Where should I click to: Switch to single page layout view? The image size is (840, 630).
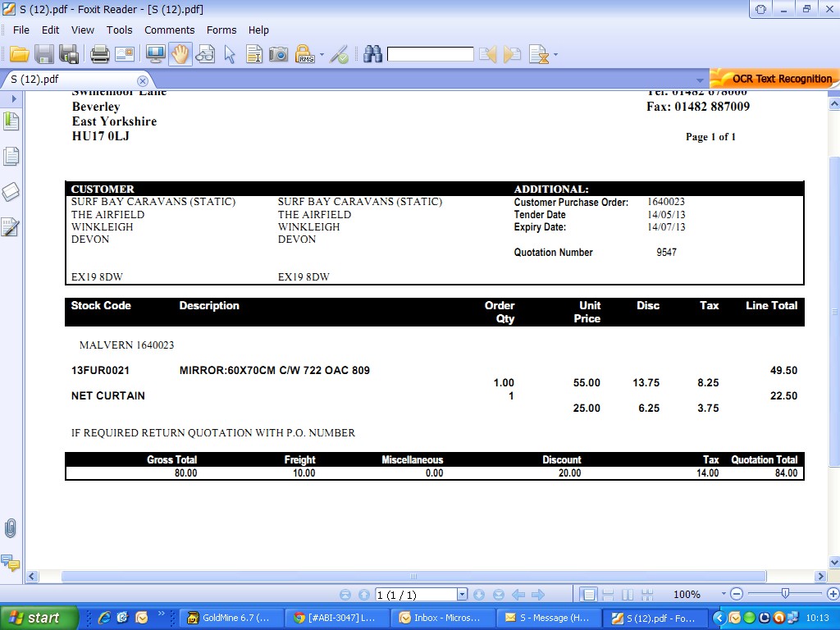(588, 595)
